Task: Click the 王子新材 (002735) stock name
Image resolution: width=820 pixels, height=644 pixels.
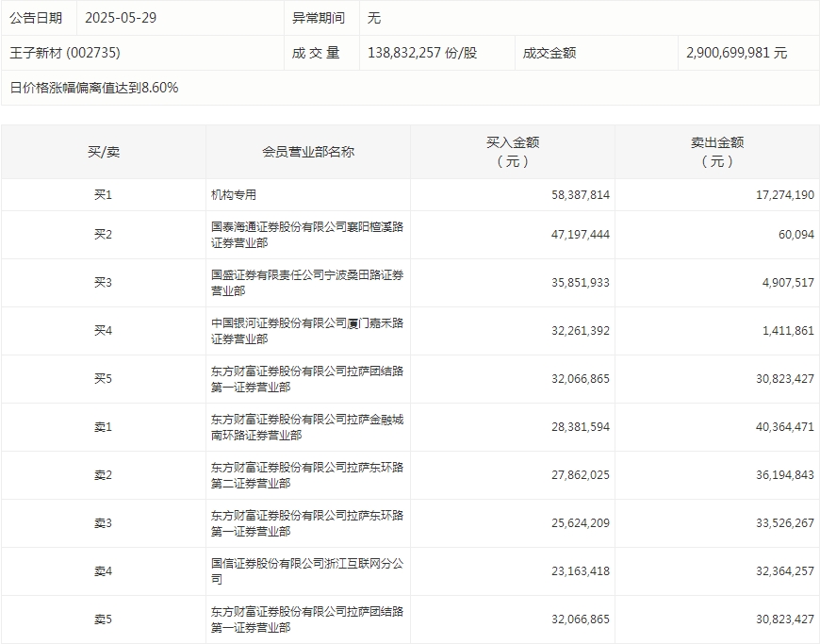Action: pos(65,53)
